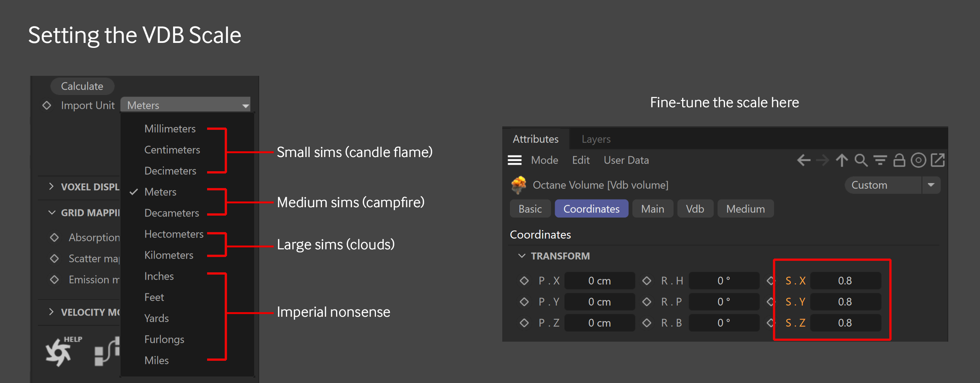Expand the VOXEL DISPLAY section
Image resolution: width=980 pixels, height=383 pixels.
51,187
